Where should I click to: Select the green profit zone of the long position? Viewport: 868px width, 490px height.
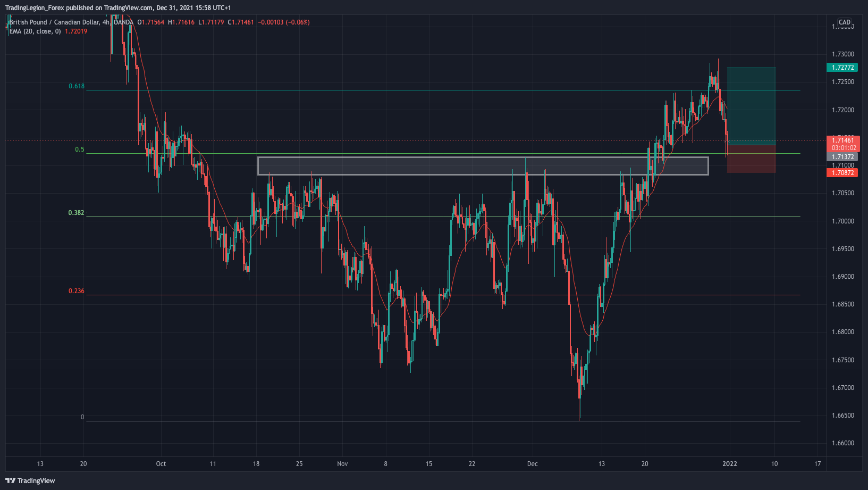(x=751, y=106)
